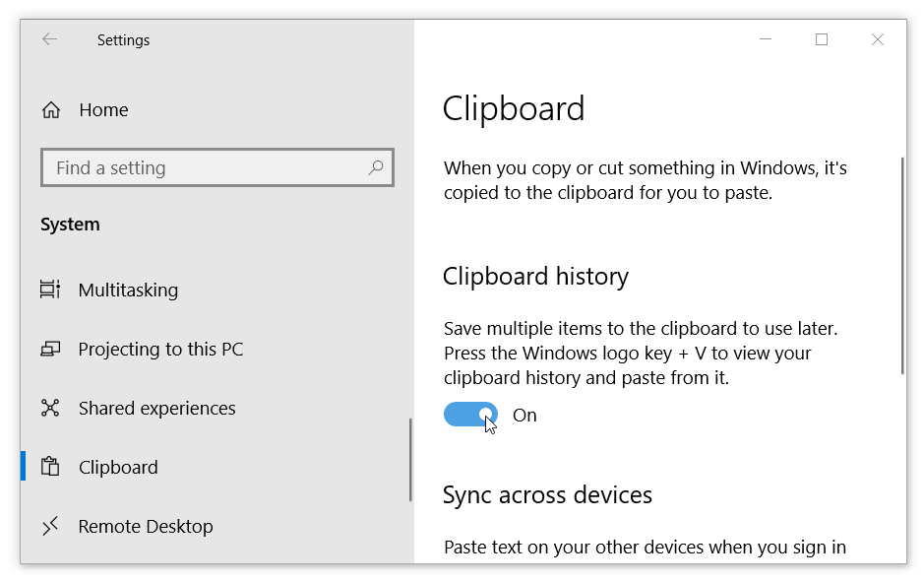Click the Shared experiences icon
This screenshot has height=582, width=924.
pyautogui.click(x=50, y=408)
